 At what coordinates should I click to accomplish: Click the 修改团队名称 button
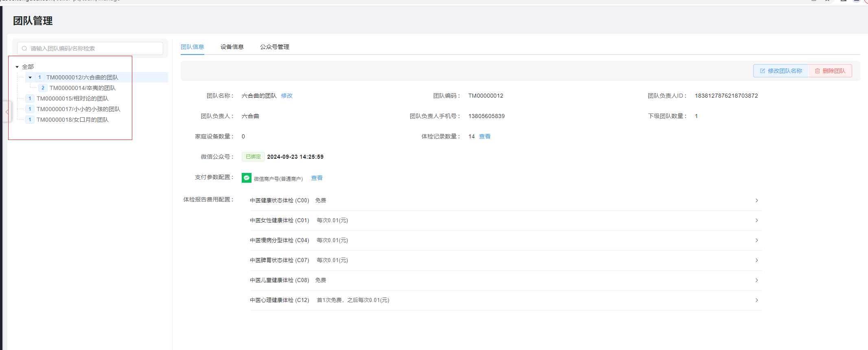tap(781, 71)
